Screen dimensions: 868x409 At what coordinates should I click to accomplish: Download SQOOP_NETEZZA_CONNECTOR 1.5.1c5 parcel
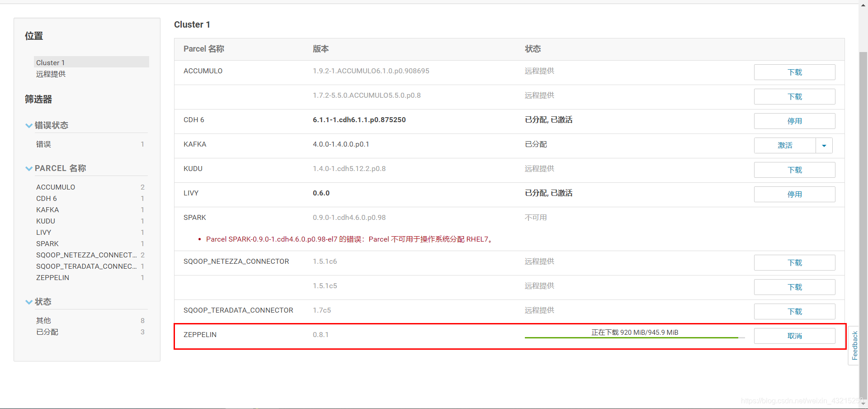[x=794, y=287]
